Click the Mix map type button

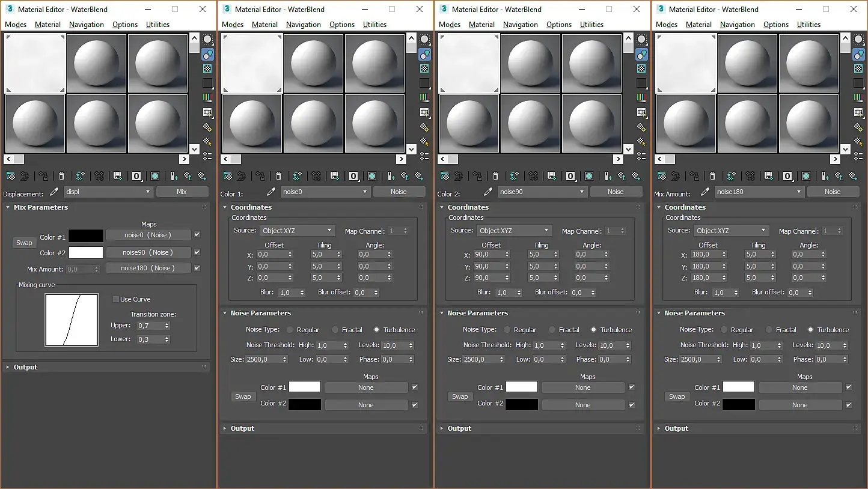[x=182, y=192]
